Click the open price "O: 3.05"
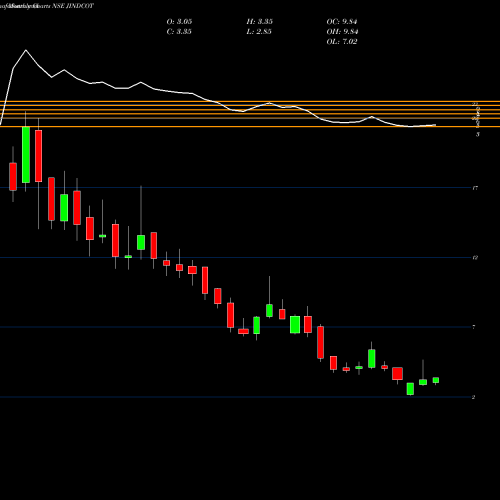 [x=179, y=22]
